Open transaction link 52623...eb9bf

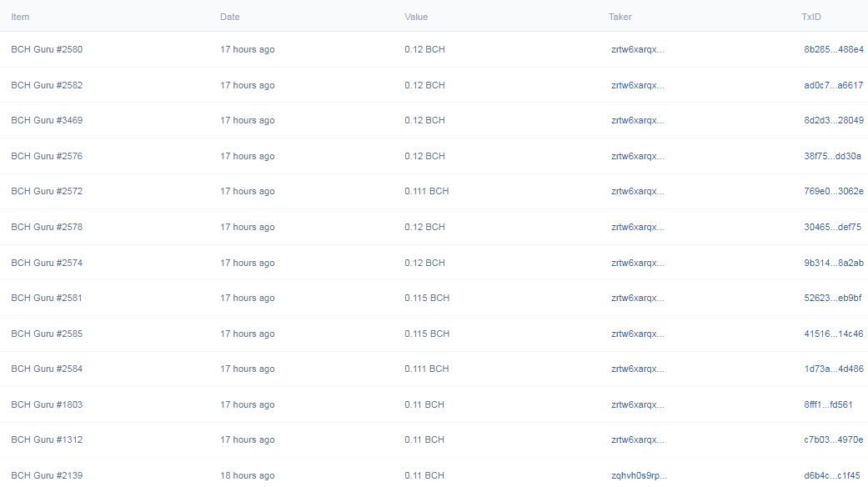coord(833,298)
